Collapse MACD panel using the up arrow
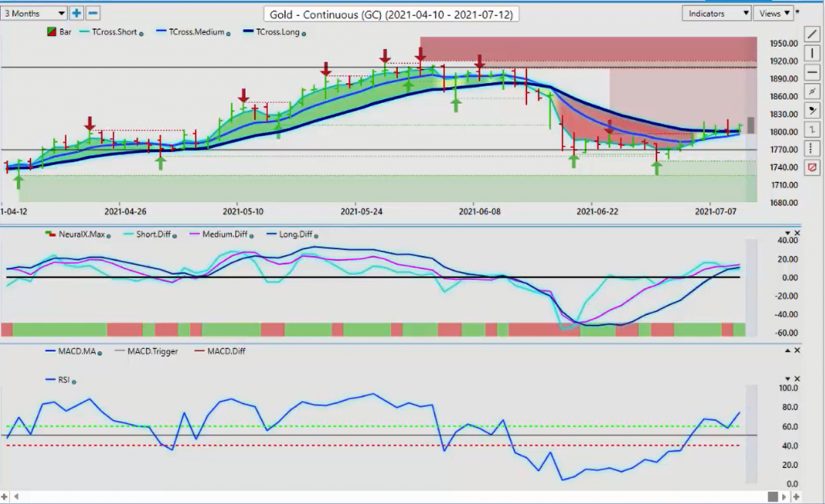The width and height of the screenshot is (825, 504). click(788, 350)
